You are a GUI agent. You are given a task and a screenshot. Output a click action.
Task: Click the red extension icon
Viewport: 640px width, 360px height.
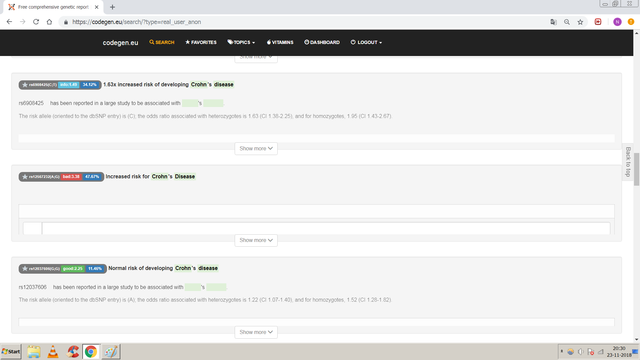point(598,22)
